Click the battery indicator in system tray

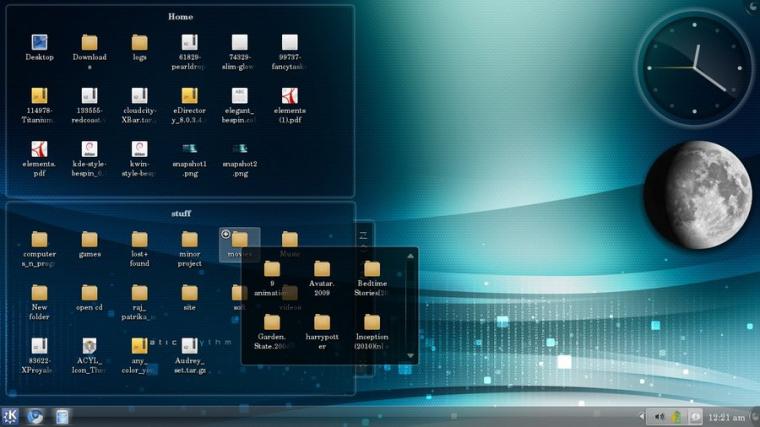coord(677,416)
